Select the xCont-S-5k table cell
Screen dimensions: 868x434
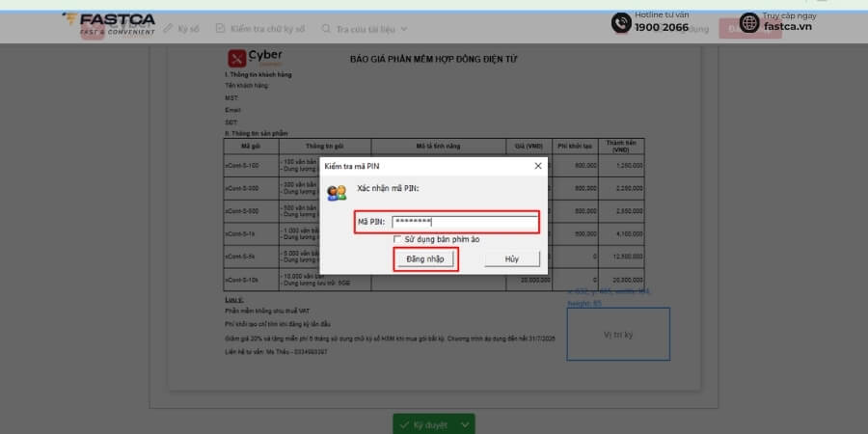coord(252,257)
